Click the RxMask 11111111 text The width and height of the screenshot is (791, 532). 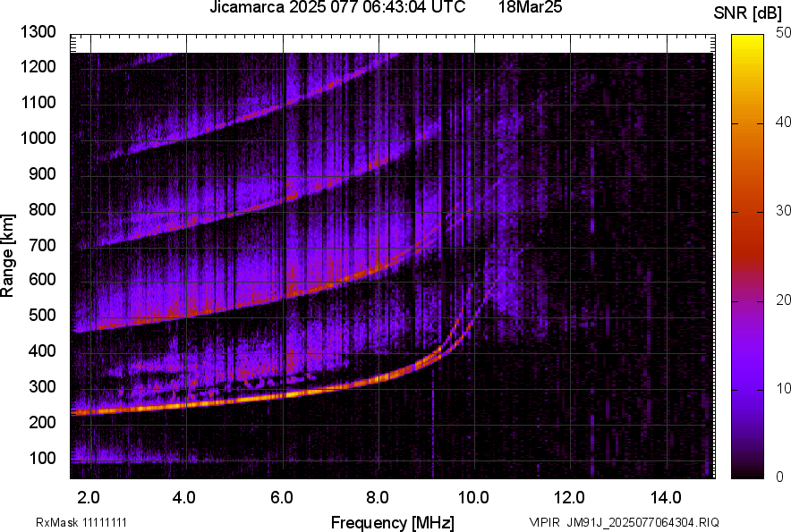(x=67, y=522)
